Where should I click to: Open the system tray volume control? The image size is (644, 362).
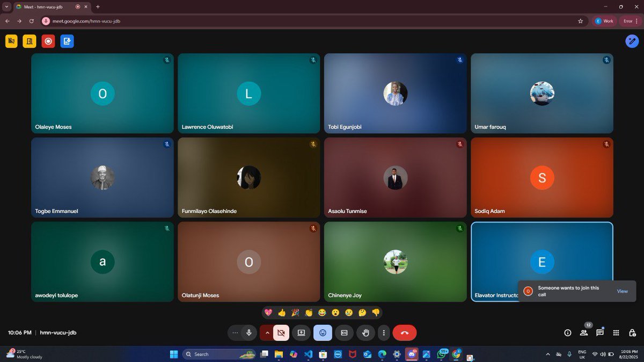[x=603, y=354]
